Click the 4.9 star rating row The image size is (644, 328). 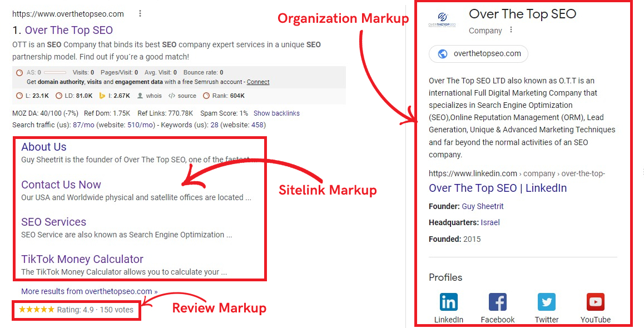[x=76, y=310]
